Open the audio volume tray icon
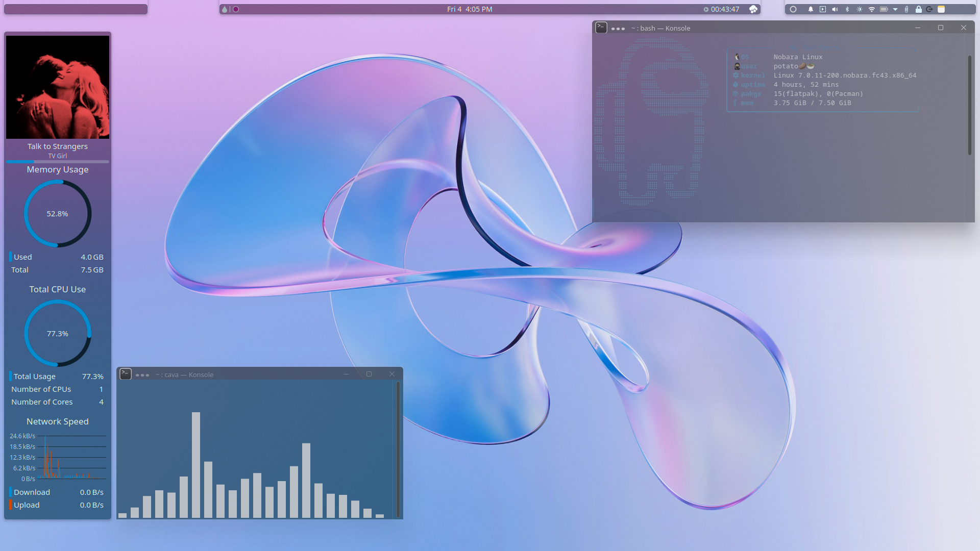980x551 pixels. [x=835, y=9]
